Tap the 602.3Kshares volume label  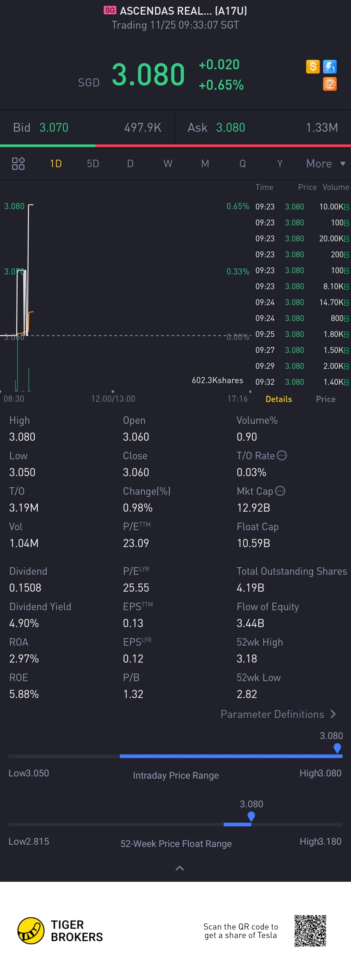[217, 381]
